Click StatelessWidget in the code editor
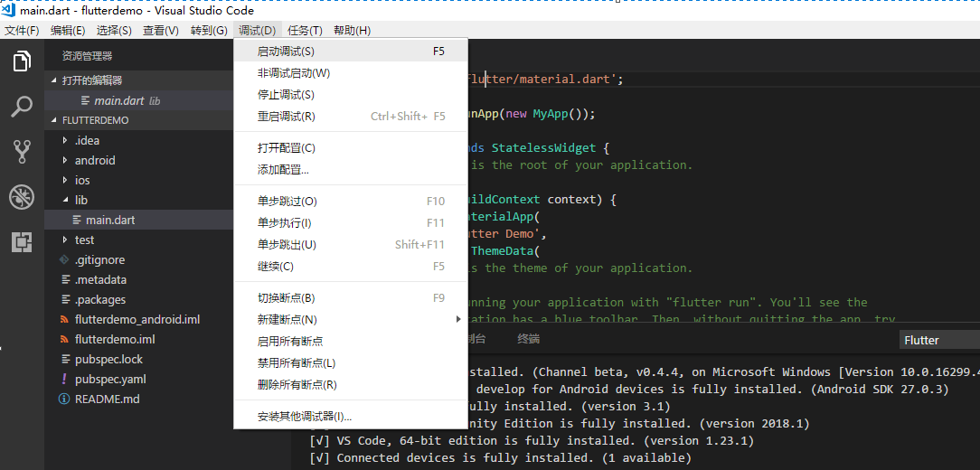Screen dimensions: 980x470 (543, 148)
